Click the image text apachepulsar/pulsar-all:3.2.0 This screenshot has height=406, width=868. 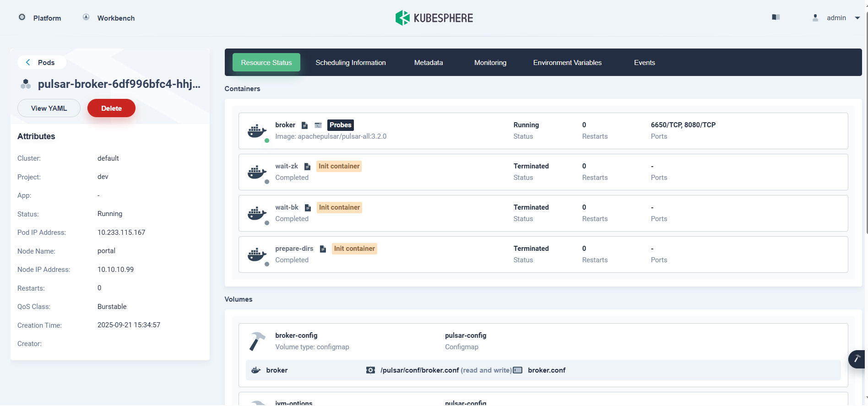[342, 136]
